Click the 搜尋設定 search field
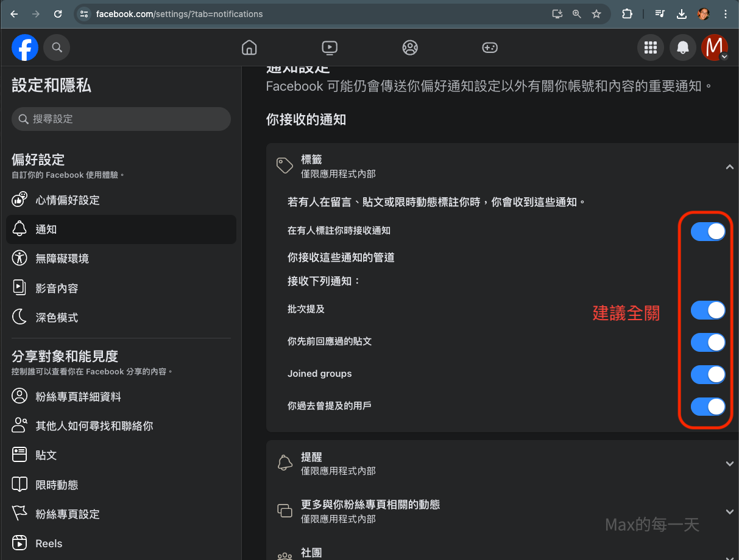Viewport: 739px width, 560px height. coord(122,119)
